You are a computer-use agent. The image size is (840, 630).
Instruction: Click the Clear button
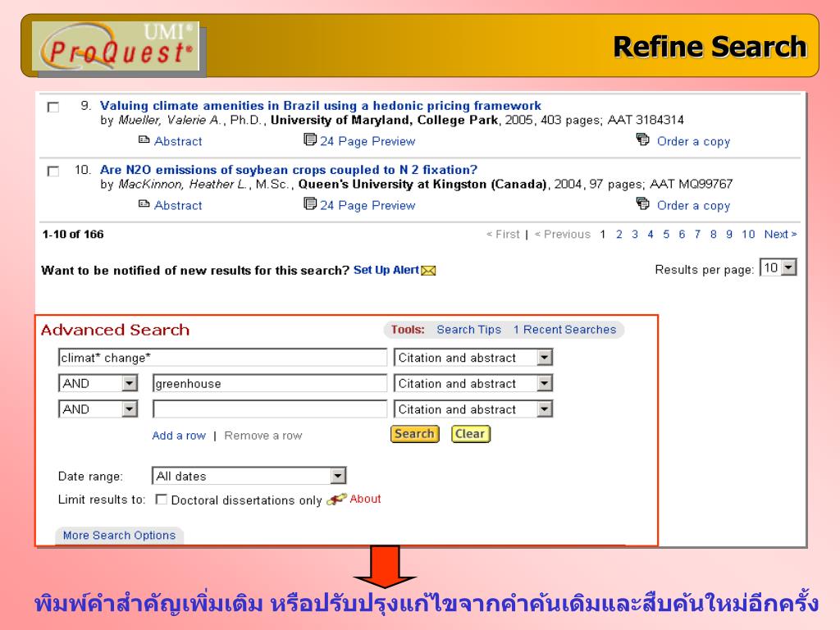coord(470,434)
